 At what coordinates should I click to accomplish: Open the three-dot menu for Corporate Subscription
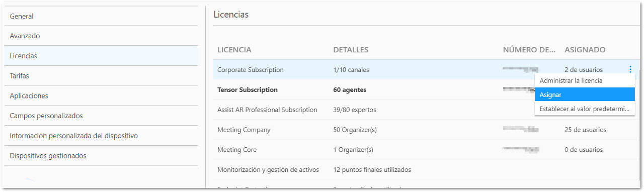(x=630, y=70)
